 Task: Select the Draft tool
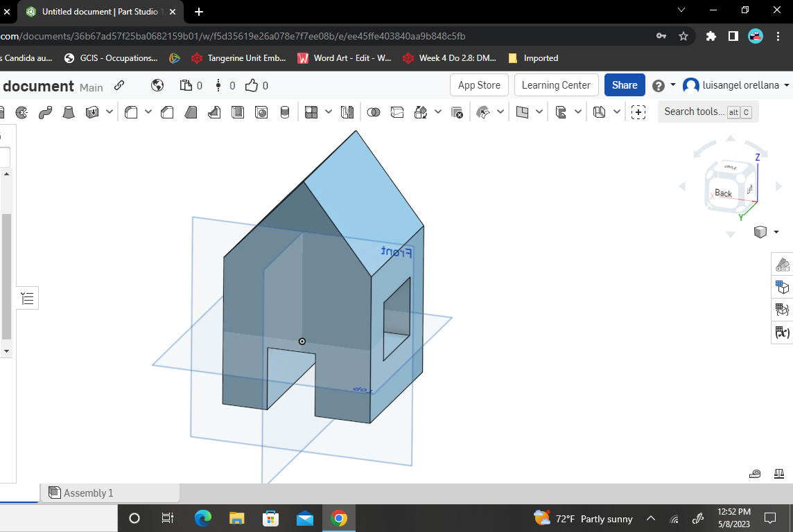pos(191,112)
